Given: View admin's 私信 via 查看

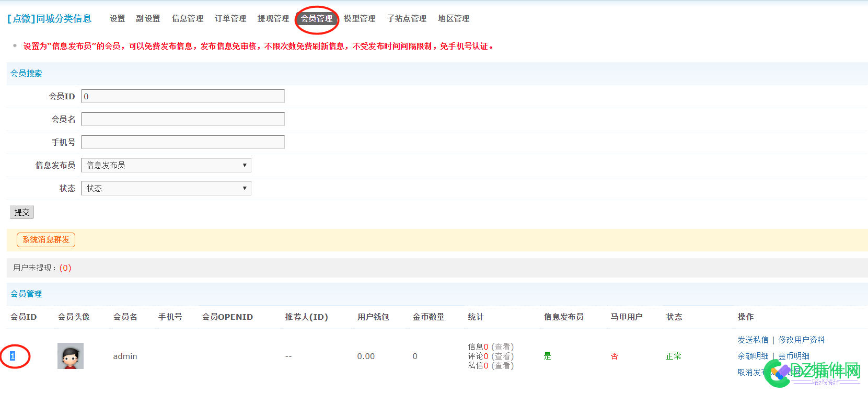Looking at the screenshot, I should 503,366.
